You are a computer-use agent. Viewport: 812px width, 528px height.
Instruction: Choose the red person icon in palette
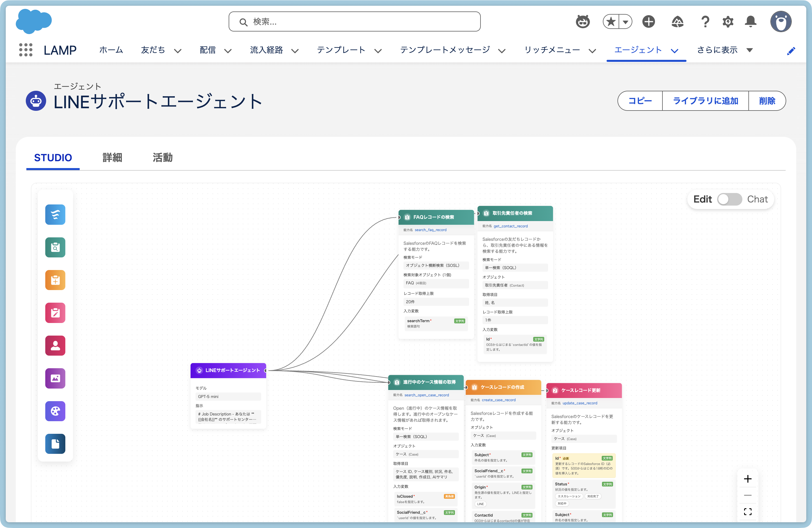pos(55,345)
